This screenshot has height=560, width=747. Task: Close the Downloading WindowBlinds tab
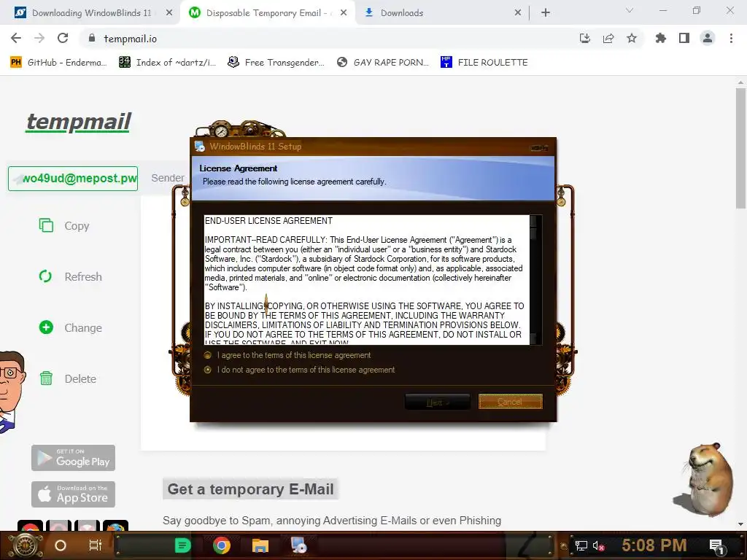click(169, 13)
